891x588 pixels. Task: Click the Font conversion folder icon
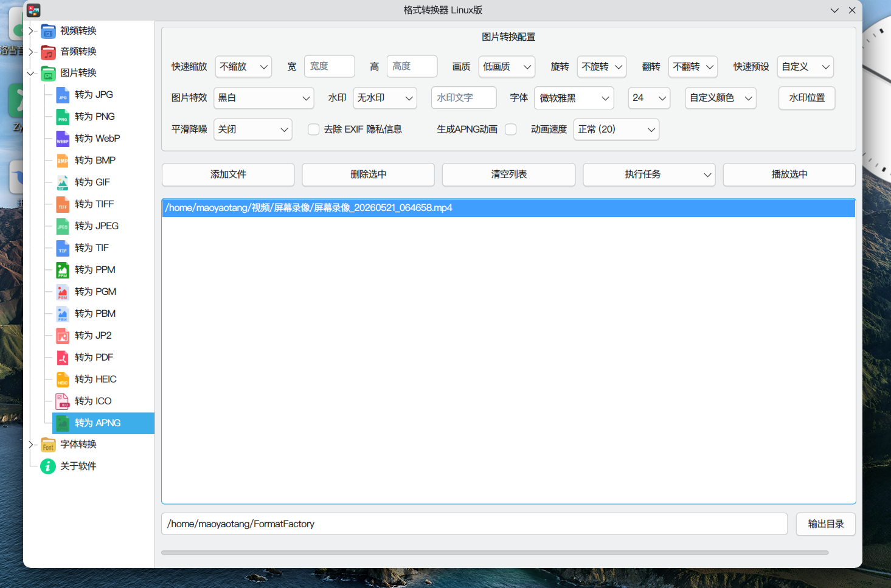click(48, 445)
